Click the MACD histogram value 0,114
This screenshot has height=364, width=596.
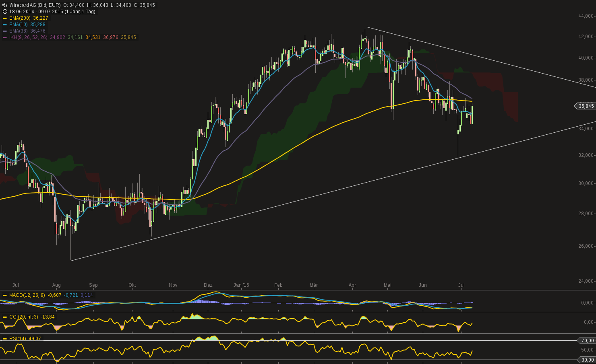[87, 295]
